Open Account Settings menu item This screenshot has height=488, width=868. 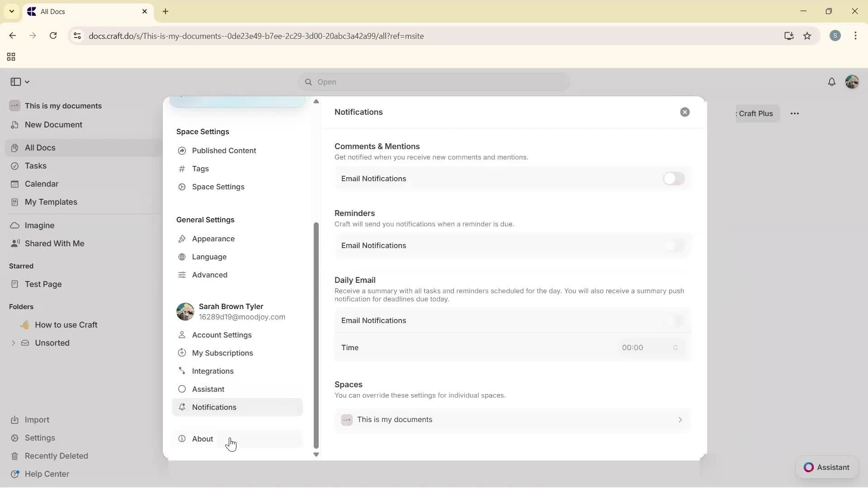222,335
